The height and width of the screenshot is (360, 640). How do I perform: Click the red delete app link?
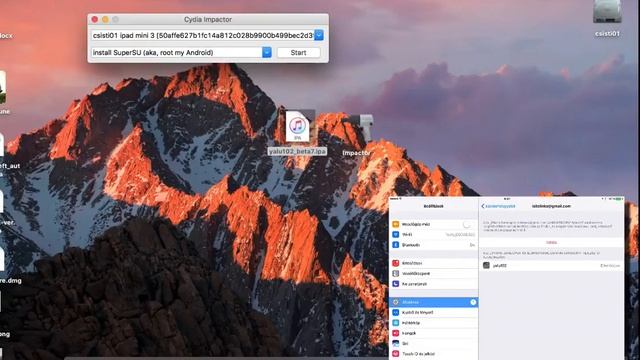coord(551,242)
